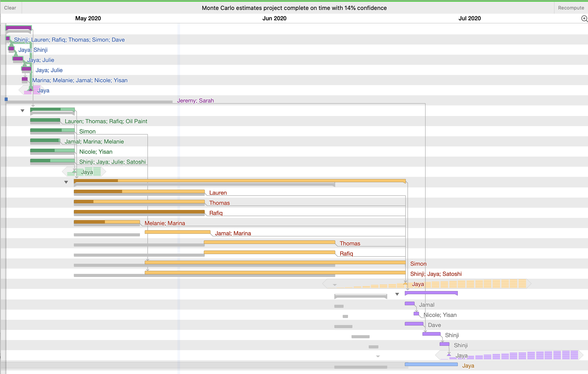
Task: Collapse the orange task group triangle
Action: pos(66,182)
